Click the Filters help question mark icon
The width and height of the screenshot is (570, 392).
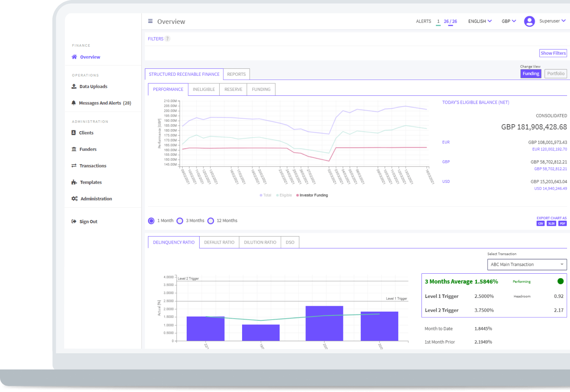click(x=167, y=39)
